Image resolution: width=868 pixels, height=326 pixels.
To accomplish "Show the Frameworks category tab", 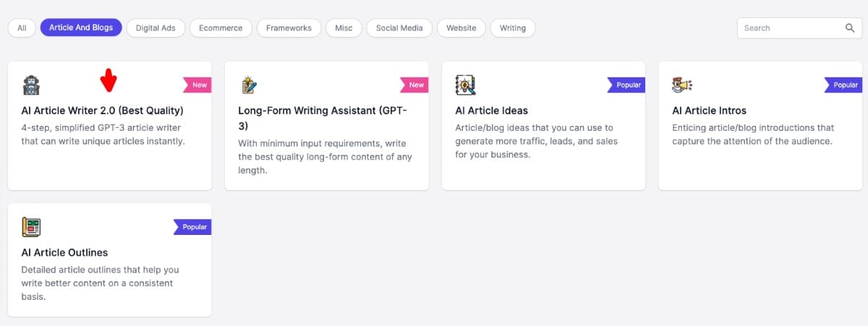I will pyautogui.click(x=289, y=28).
